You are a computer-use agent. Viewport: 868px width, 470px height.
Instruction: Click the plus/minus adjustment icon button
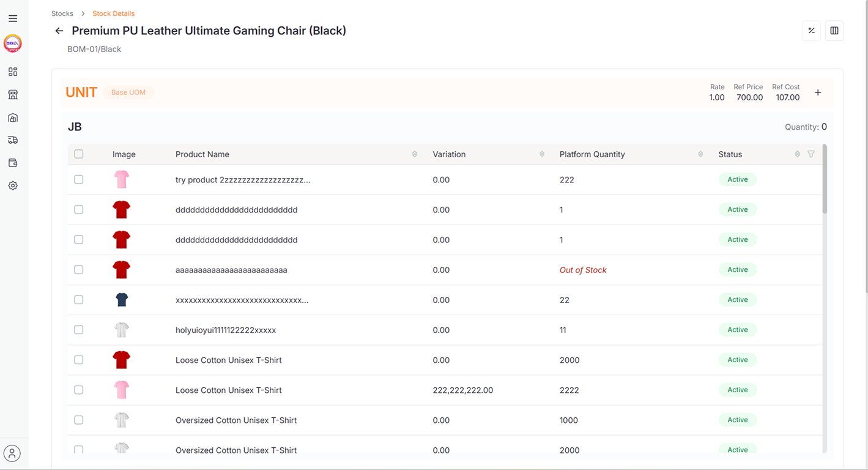812,31
